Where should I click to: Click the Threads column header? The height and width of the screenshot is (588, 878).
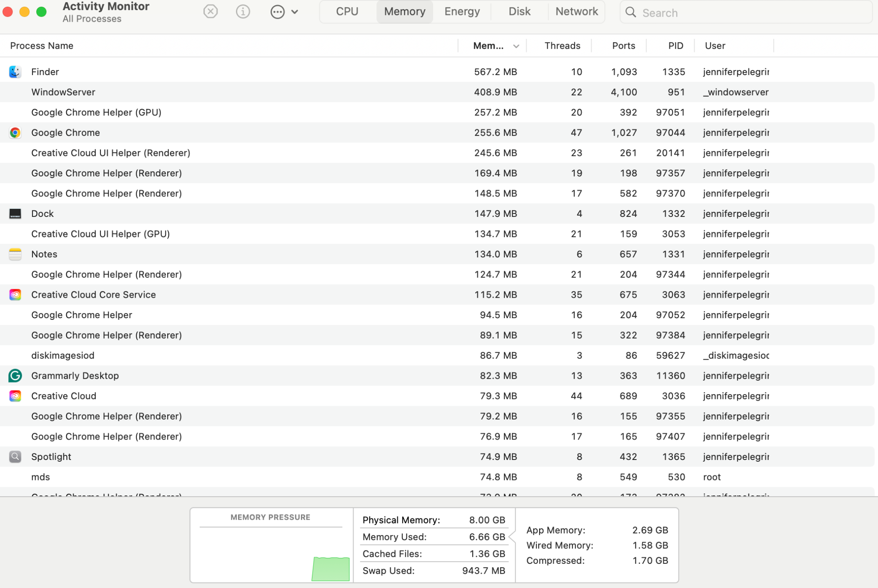pyautogui.click(x=562, y=45)
